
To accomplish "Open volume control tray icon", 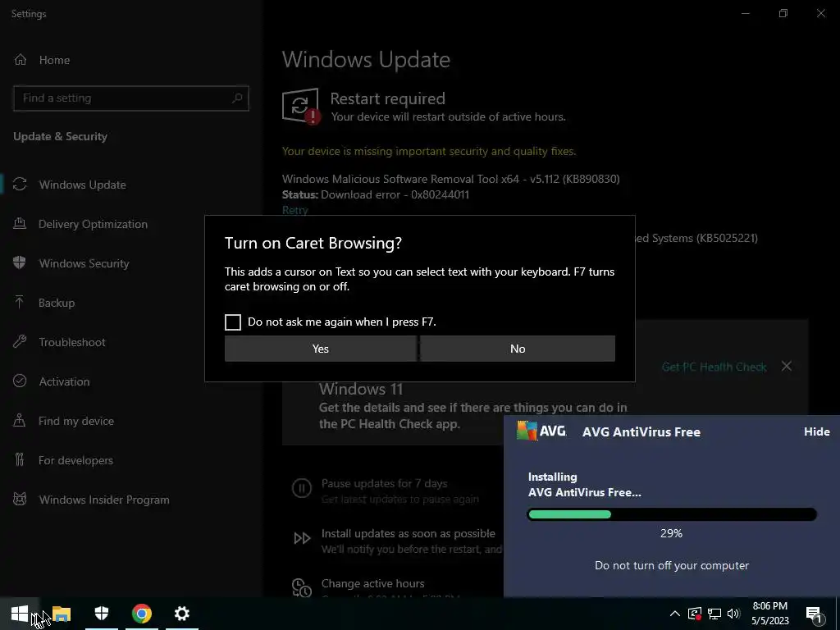I will point(733,614).
